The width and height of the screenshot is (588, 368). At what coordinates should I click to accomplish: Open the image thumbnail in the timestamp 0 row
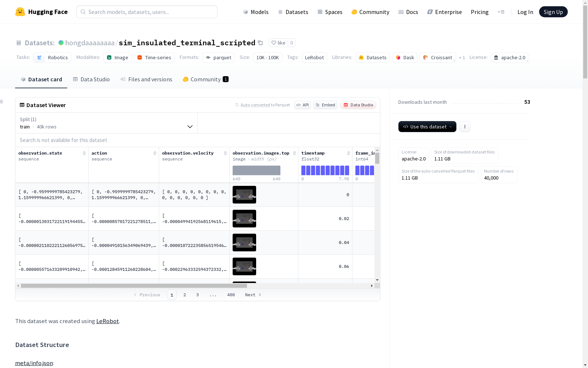244,195
